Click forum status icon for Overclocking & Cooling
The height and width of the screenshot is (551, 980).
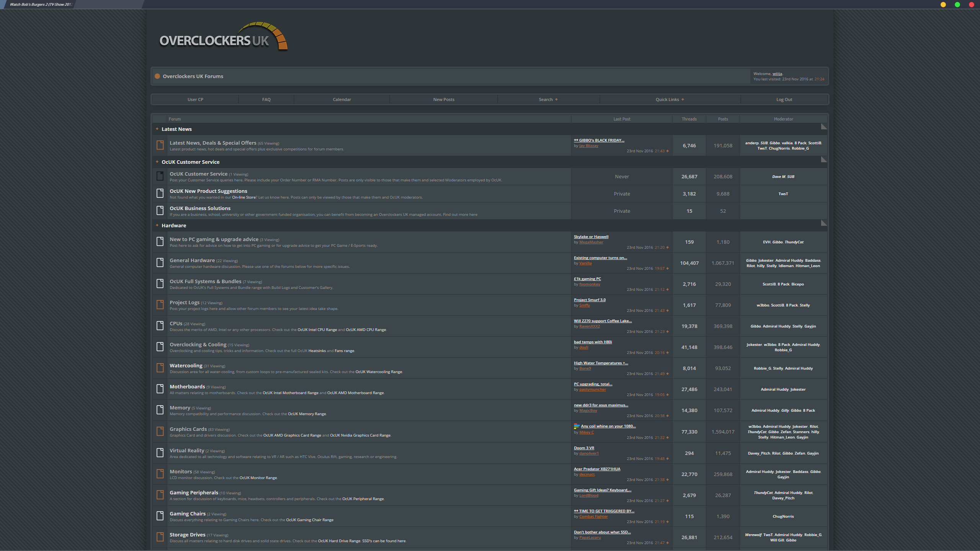point(160,347)
